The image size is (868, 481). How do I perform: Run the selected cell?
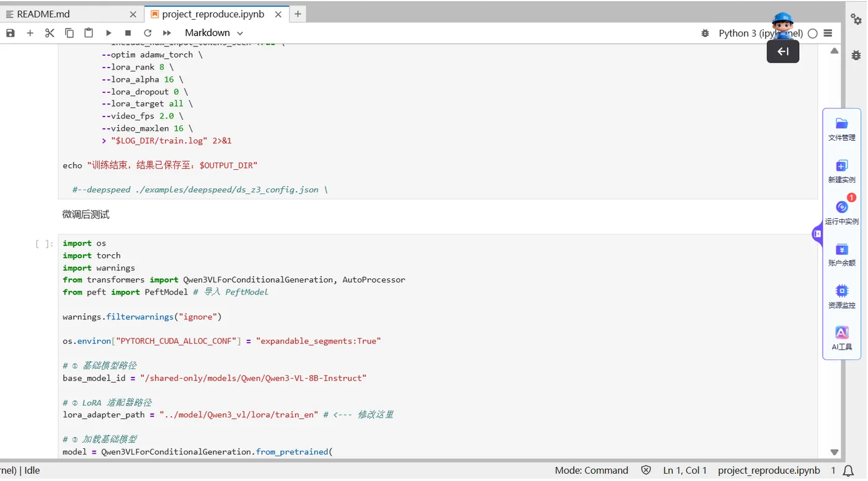point(108,33)
